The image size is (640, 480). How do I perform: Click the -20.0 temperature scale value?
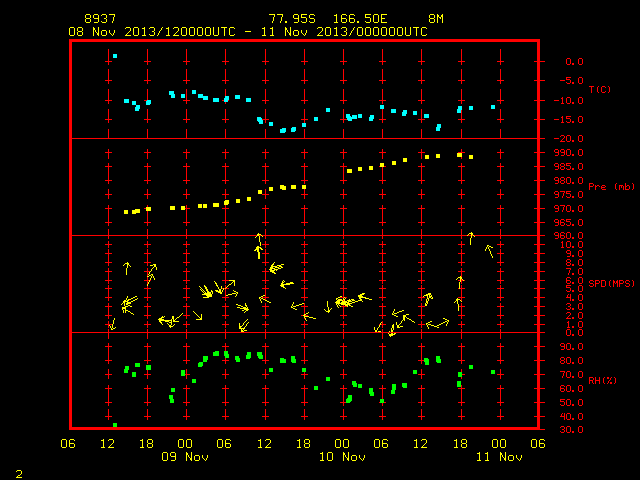pyautogui.click(x=568, y=139)
